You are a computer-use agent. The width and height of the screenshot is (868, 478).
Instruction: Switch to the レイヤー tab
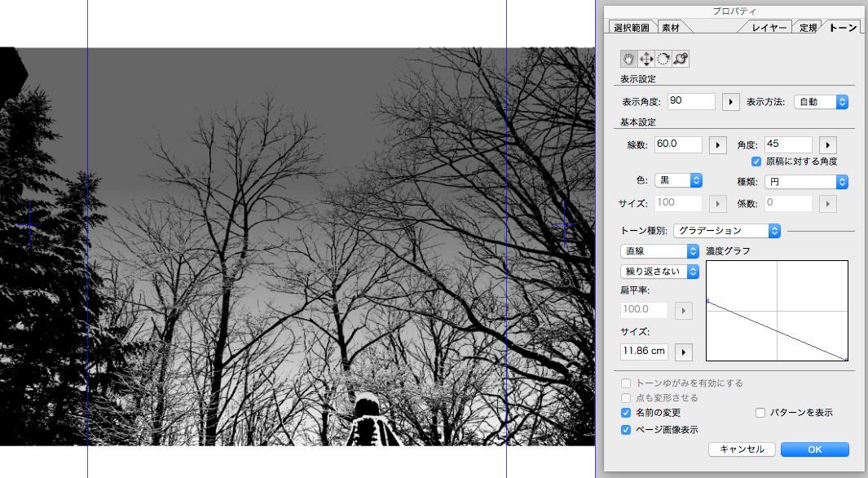(769, 28)
